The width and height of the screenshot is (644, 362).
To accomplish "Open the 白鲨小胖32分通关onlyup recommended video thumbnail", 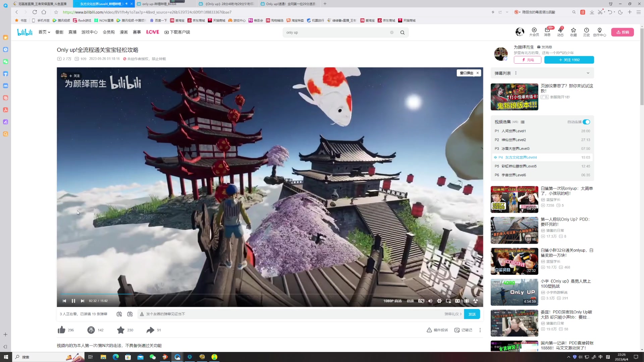I will click(x=514, y=261).
